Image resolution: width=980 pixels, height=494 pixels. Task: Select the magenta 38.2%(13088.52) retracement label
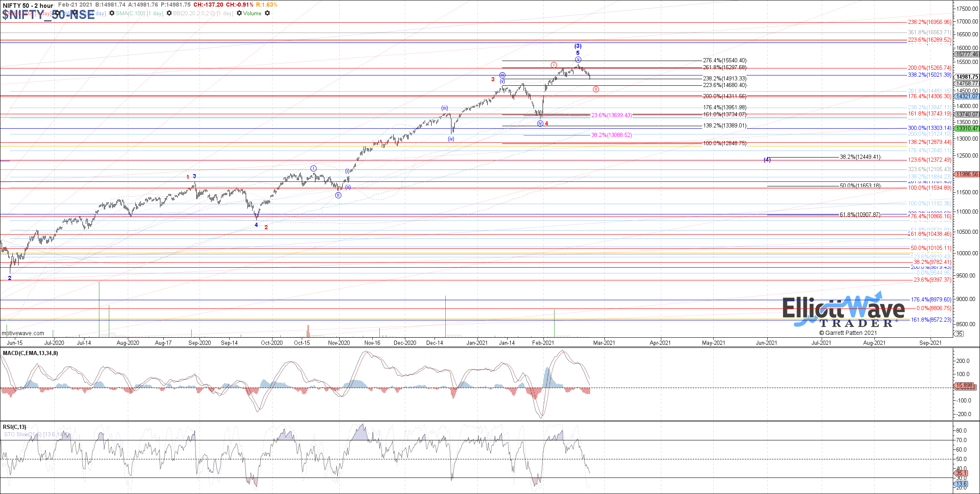pos(612,135)
